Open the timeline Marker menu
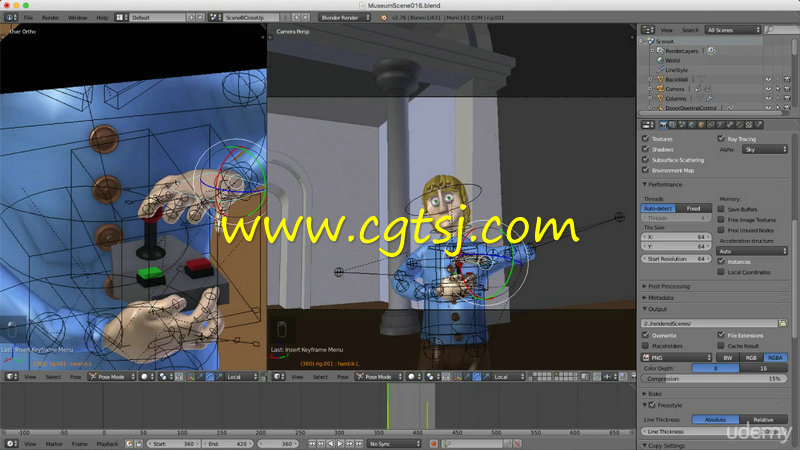This screenshot has height=450, width=800. point(54,443)
